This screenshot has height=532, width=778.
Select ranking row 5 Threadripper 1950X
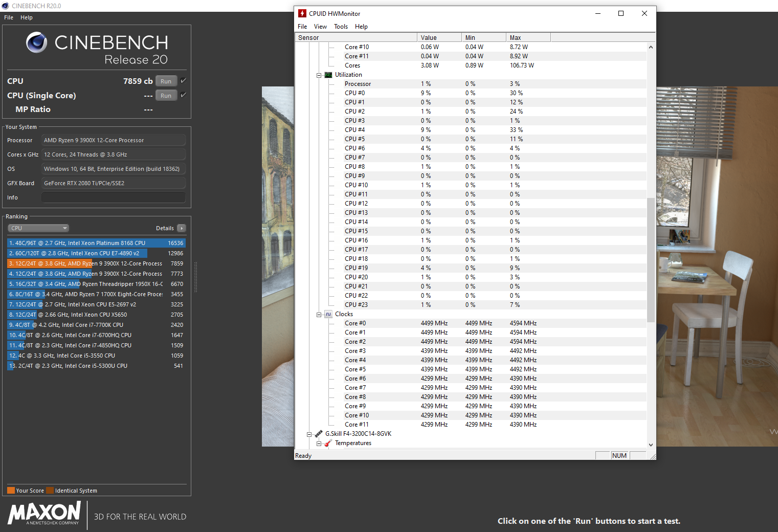pyautogui.click(x=96, y=284)
